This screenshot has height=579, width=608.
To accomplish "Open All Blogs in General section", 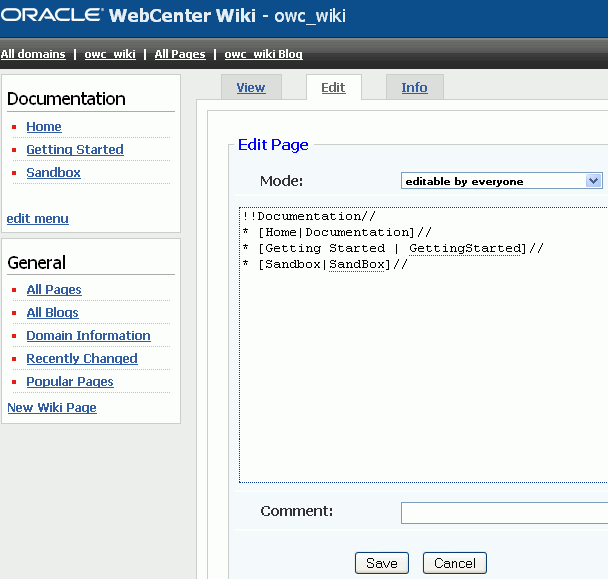I will pos(53,313).
